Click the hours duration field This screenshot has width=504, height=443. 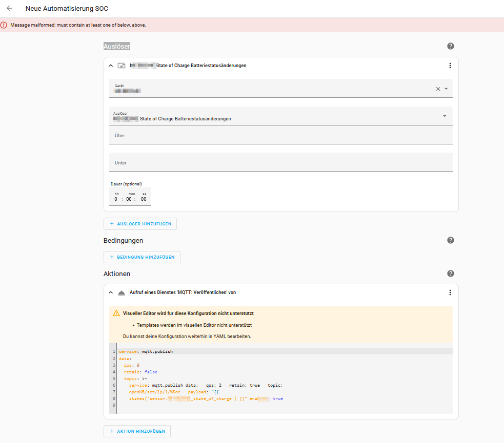(116, 199)
